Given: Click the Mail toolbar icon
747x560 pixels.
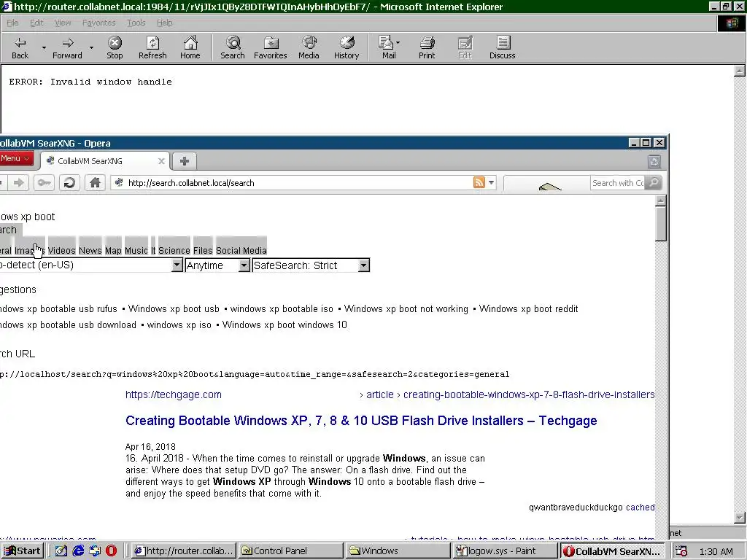Looking at the screenshot, I should pos(387,47).
